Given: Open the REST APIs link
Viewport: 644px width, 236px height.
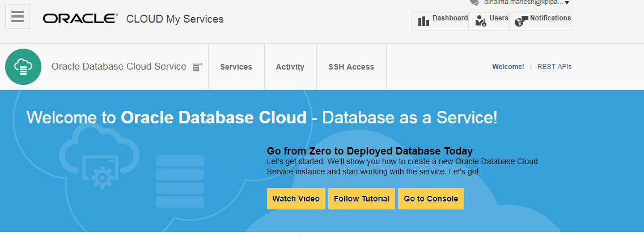Looking at the screenshot, I should click(554, 67).
